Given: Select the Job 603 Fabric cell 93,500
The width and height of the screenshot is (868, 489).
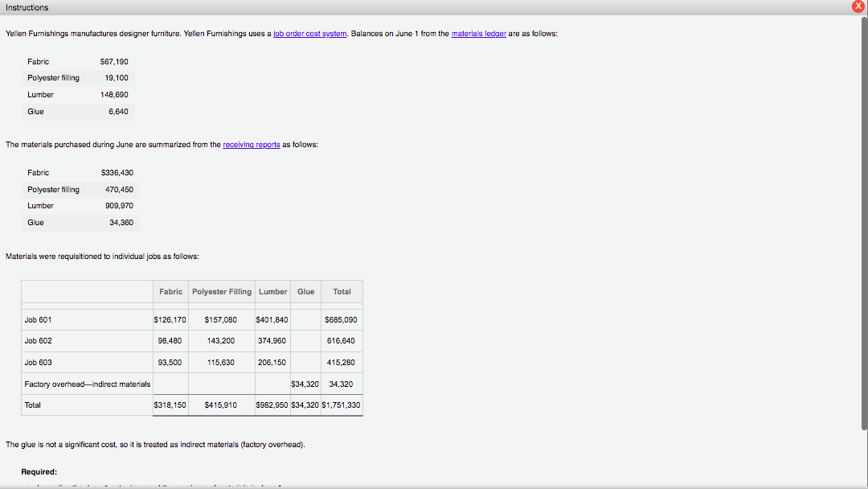Looking at the screenshot, I should [x=170, y=362].
